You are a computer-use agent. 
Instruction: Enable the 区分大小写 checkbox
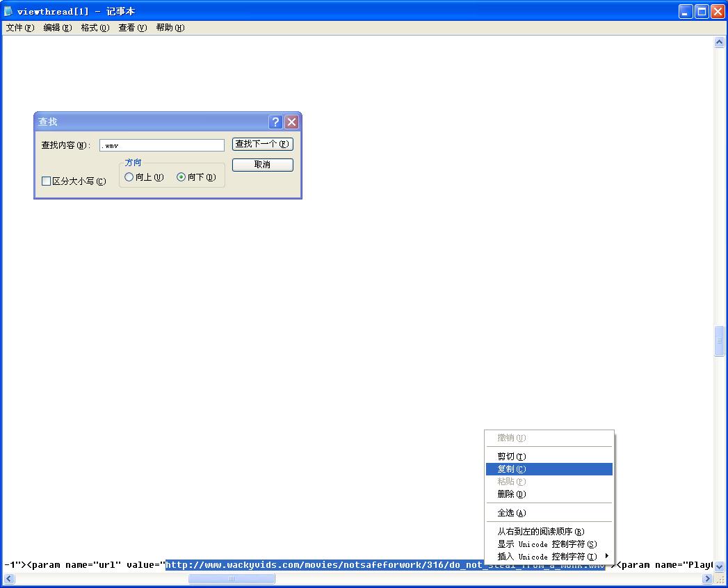(x=47, y=181)
